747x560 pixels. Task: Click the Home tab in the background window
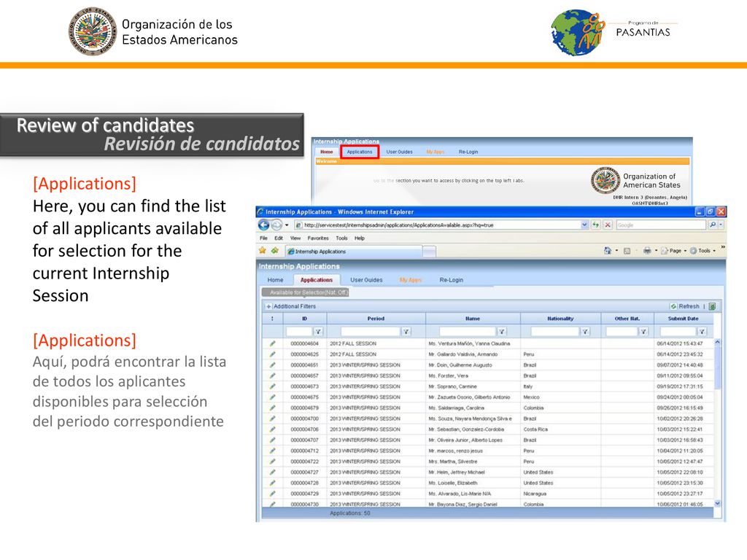[326, 152]
